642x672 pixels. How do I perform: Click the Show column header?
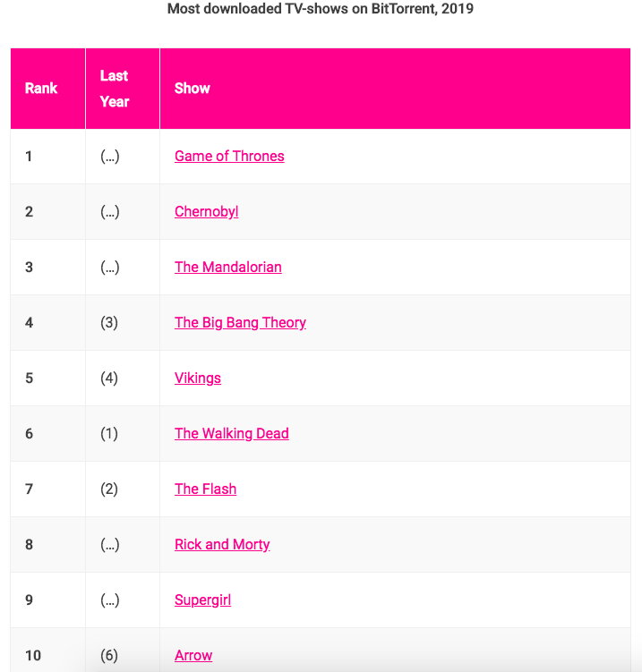point(193,89)
